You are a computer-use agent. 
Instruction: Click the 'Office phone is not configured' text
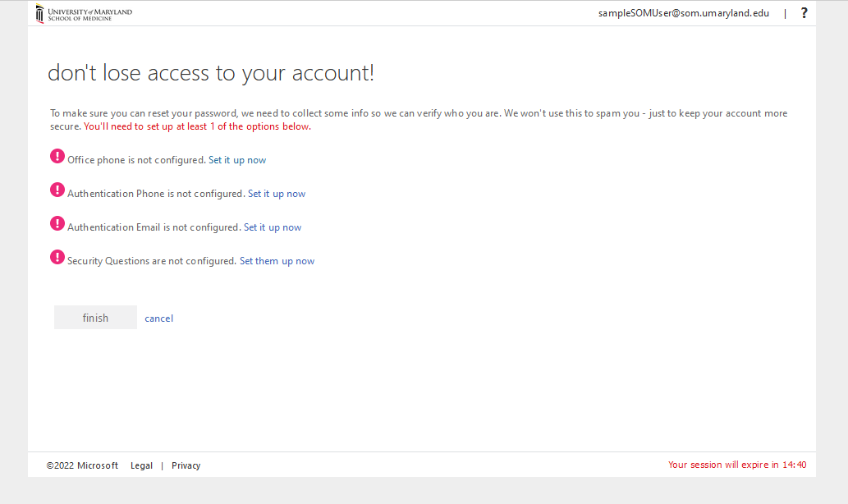tap(135, 160)
